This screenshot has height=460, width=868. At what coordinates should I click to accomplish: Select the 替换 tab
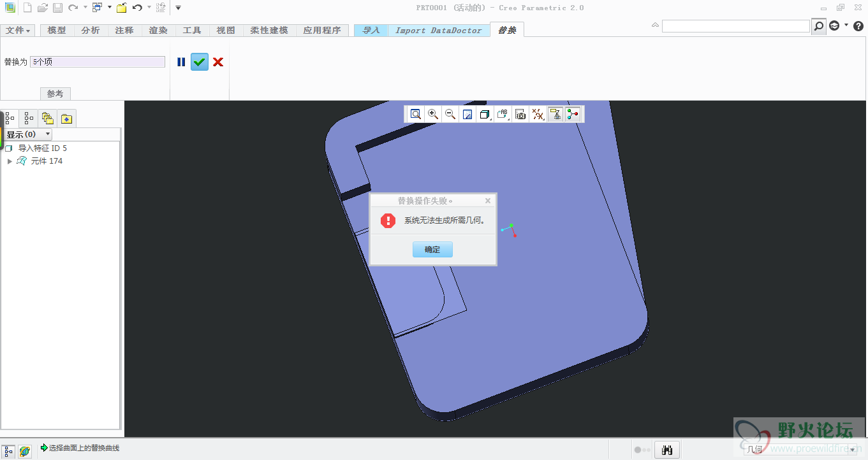507,30
